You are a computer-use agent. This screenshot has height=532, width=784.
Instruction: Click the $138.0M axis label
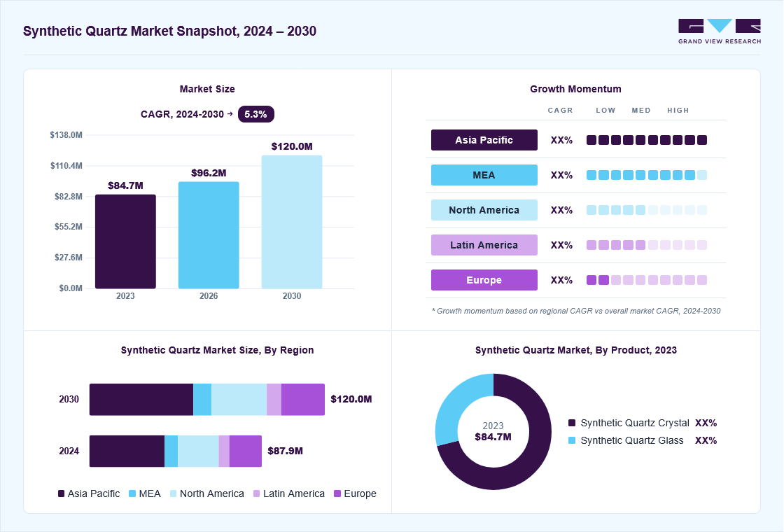pyautogui.click(x=66, y=135)
